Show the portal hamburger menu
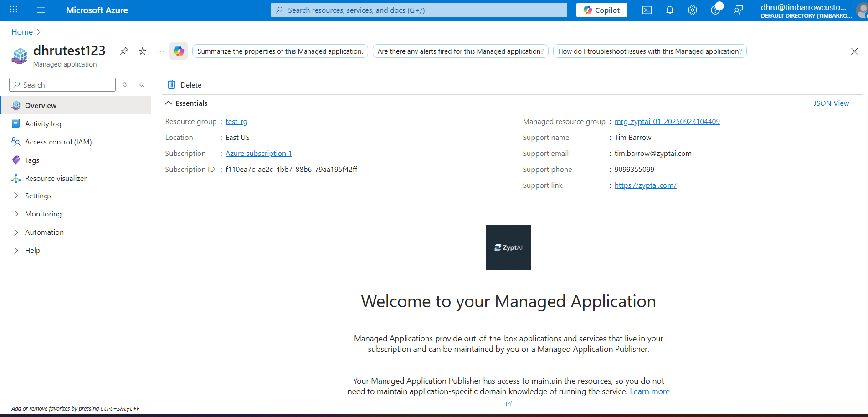This screenshot has width=868, height=417. 41,10
